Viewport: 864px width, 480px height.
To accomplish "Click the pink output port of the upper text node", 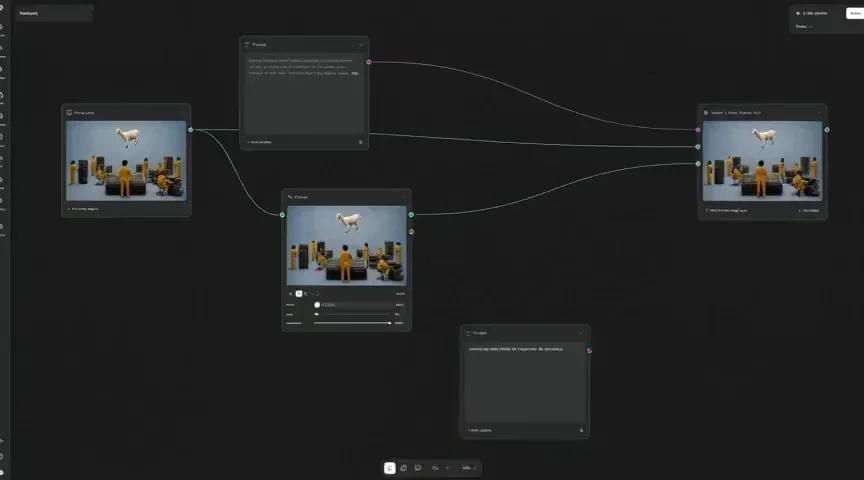I will pyautogui.click(x=369, y=62).
